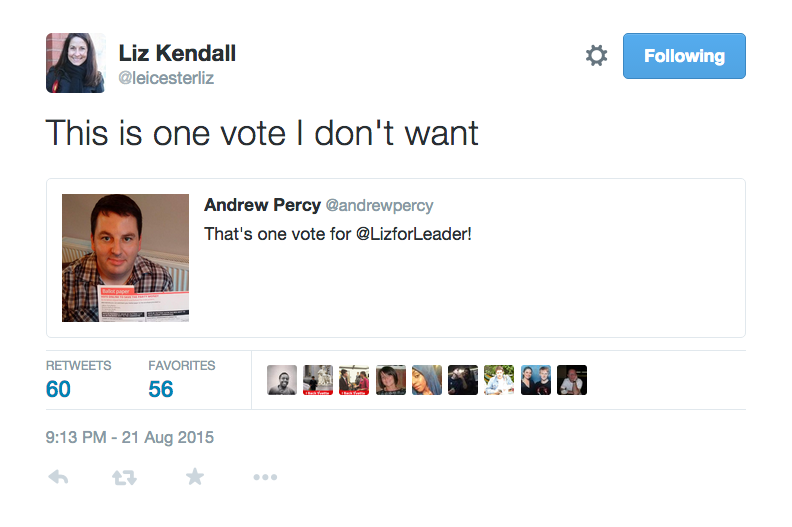Select the last avatar in the retweeters row

[x=572, y=380]
